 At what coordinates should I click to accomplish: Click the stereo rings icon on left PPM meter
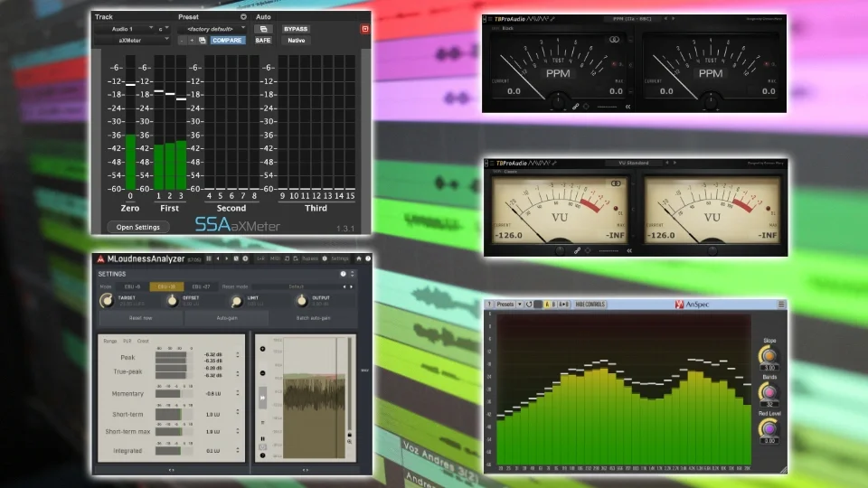(x=614, y=40)
